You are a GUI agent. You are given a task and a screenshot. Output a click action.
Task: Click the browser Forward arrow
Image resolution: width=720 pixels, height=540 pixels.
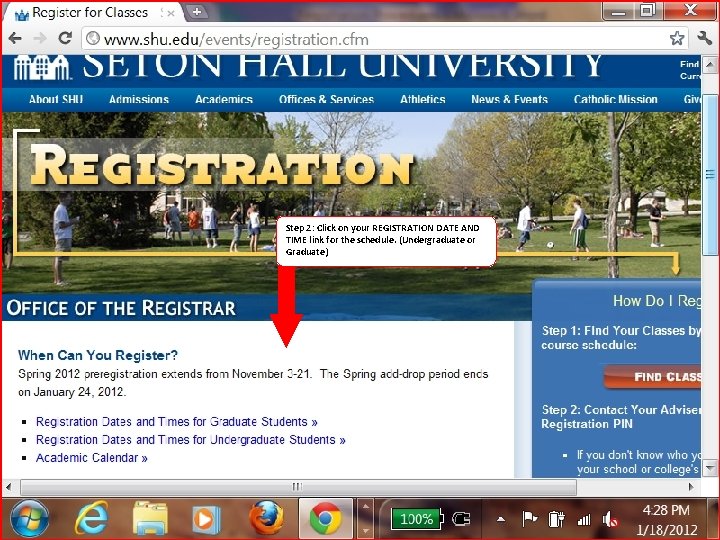[x=40, y=39]
